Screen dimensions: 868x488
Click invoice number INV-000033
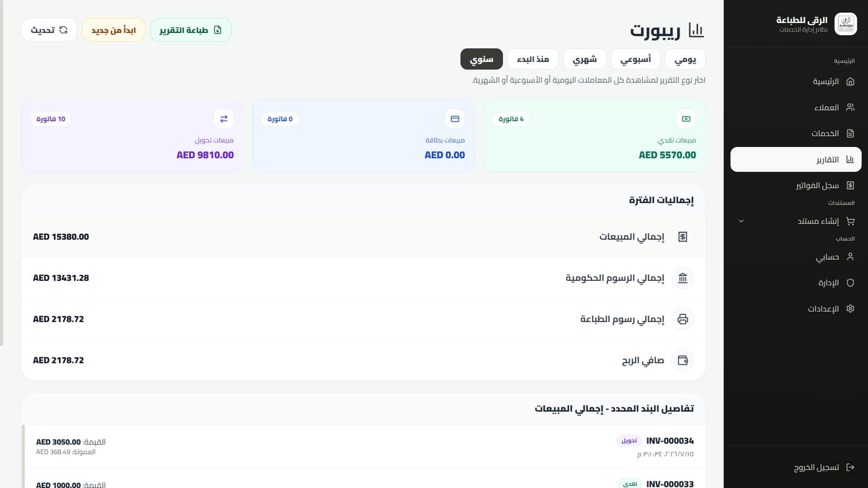[x=670, y=484]
